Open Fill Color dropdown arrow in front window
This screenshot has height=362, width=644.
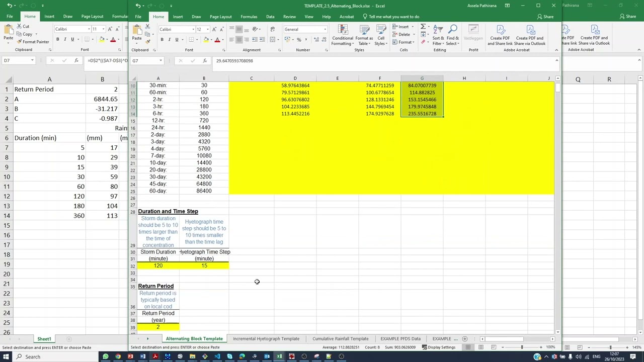click(x=211, y=40)
